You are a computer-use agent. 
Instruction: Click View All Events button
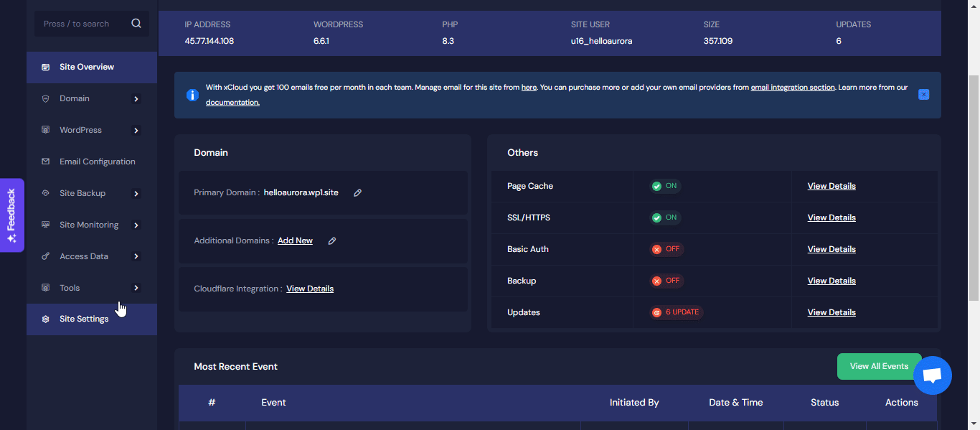(x=879, y=366)
